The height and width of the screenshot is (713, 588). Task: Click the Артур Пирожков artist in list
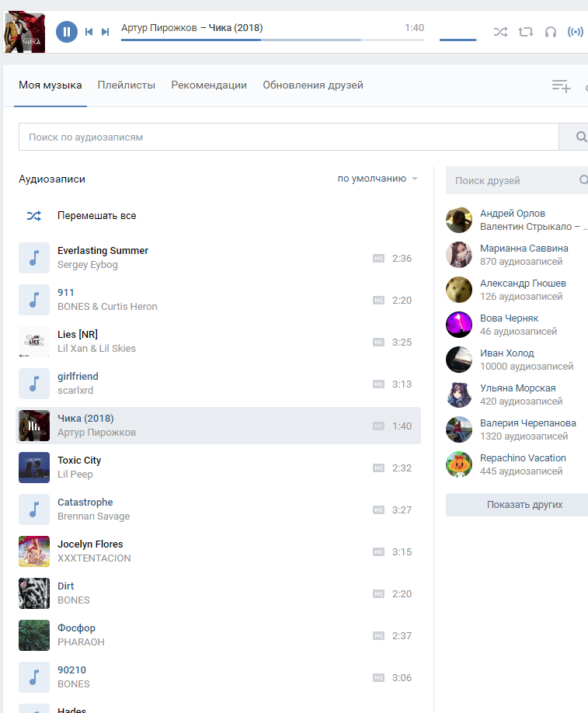tap(96, 433)
